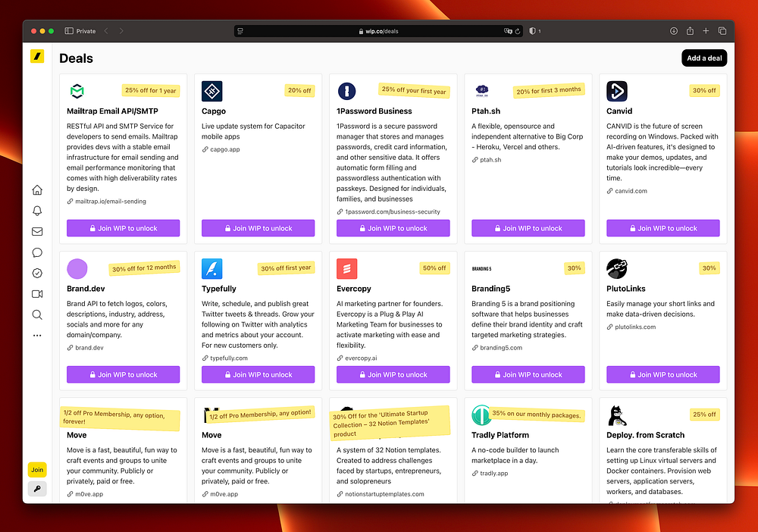This screenshot has height=532, width=758.
Task: Click the Branding5 logo
Action: tap(482, 269)
